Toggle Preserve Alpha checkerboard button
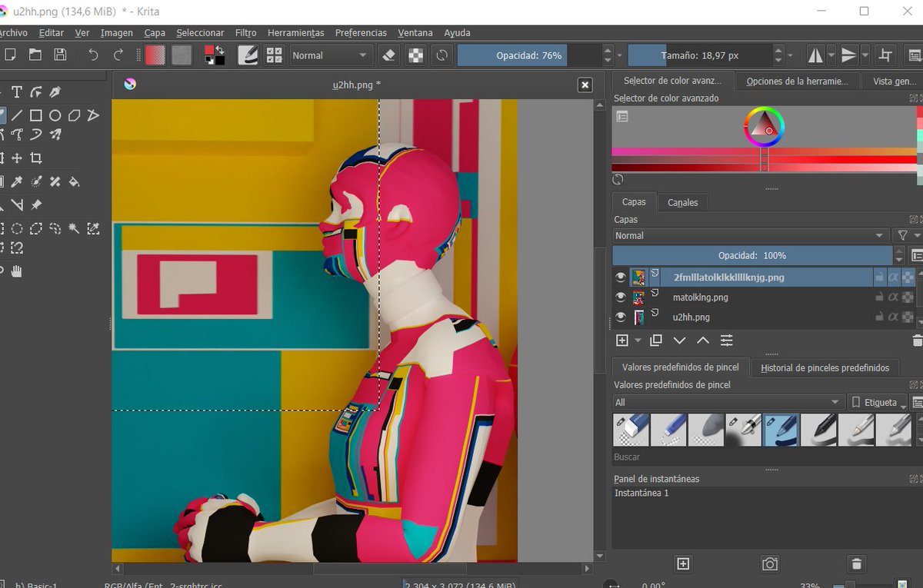This screenshot has width=923, height=588. pyautogui.click(x=415, y=55)
